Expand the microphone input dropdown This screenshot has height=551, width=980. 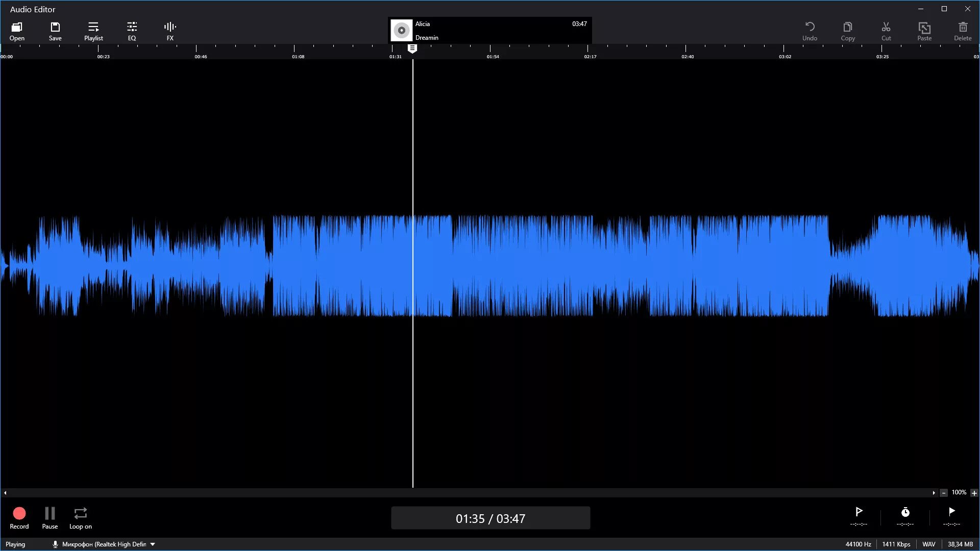pos(153,543)
